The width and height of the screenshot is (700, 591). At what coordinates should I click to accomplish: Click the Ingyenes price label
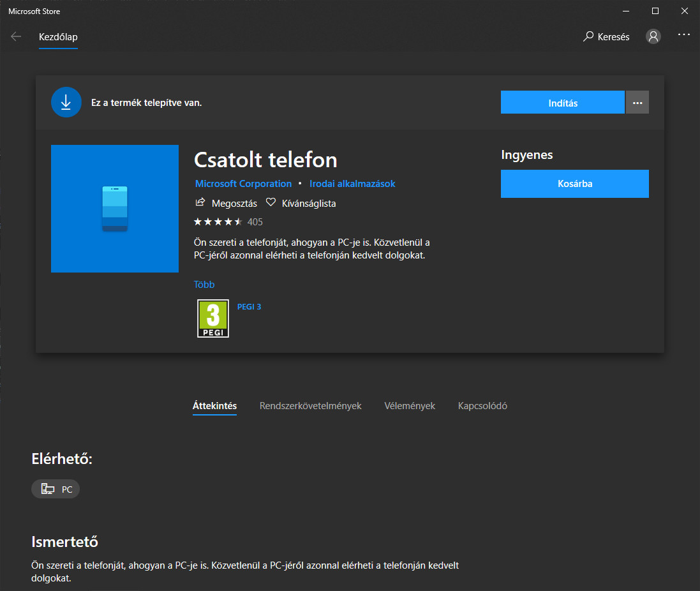coord(527,155)
